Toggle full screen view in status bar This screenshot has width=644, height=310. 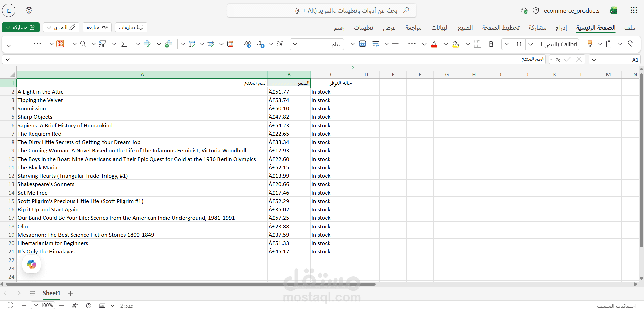[10, 305]
